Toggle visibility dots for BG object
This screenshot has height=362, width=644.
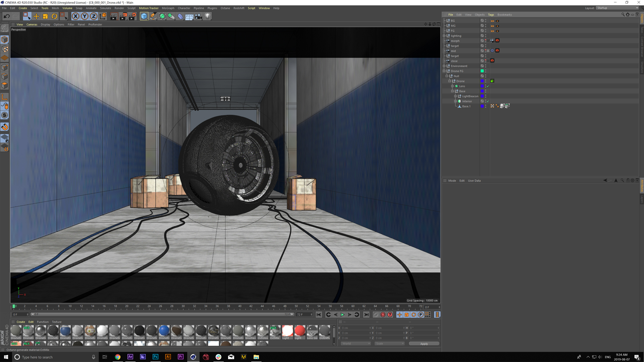pyautogui.click(x=485, y=21)
